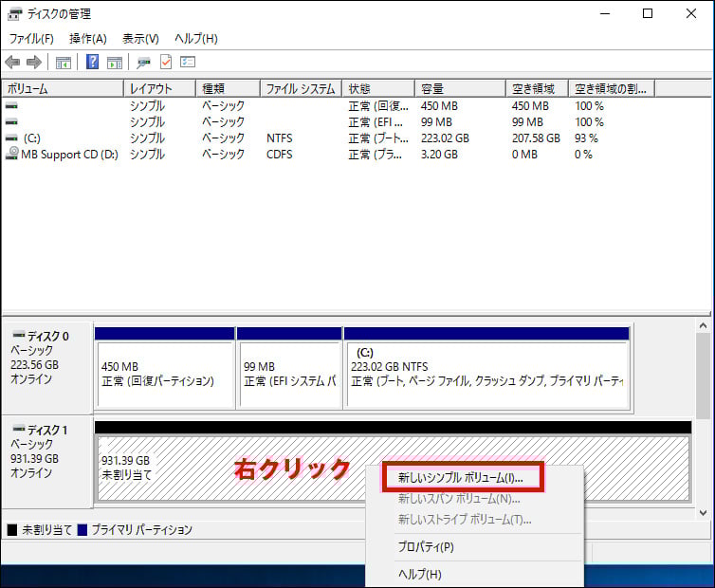Click the 0 % free percentage cell
Screen dimensions: 715x588
[x=583, y=155]
